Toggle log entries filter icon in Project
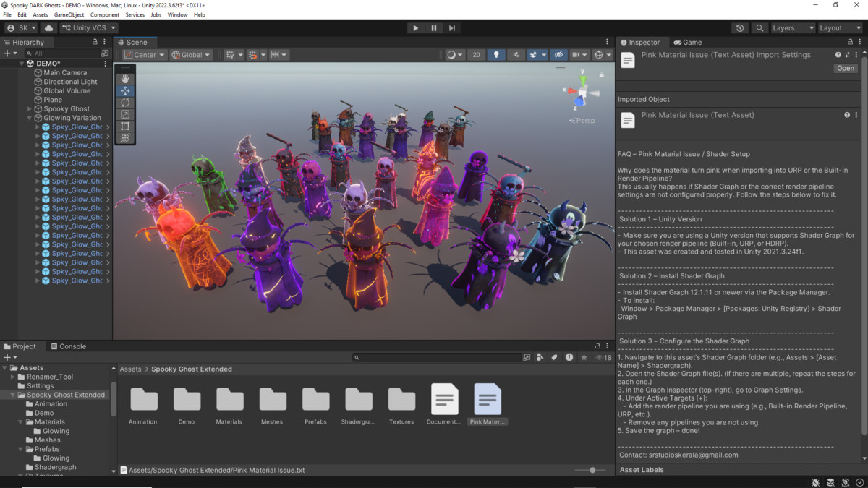 (x=569, y=357)
